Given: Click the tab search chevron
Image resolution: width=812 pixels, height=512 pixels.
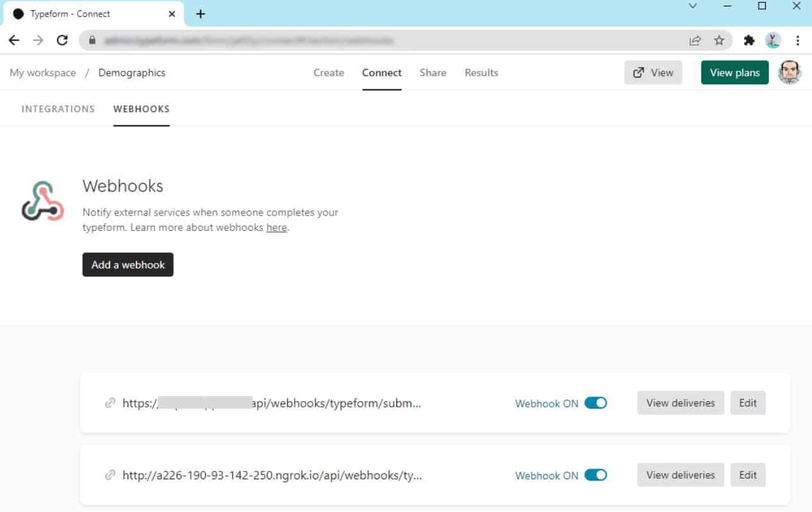Looking at the screenshot, I should (693, 6).
